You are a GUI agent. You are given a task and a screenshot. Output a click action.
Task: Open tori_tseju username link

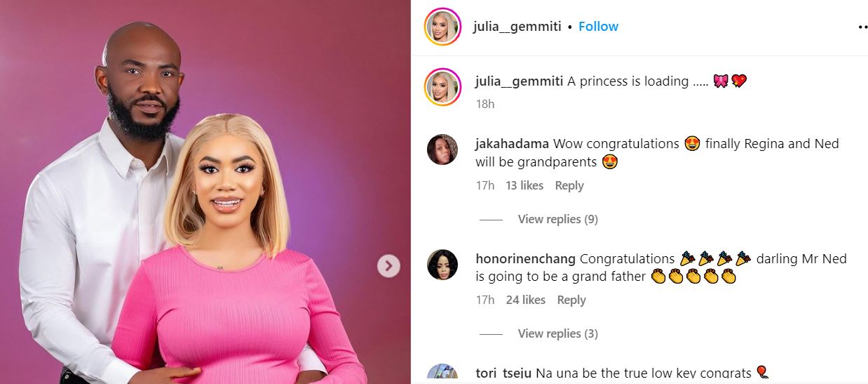(x=504, y=373)
